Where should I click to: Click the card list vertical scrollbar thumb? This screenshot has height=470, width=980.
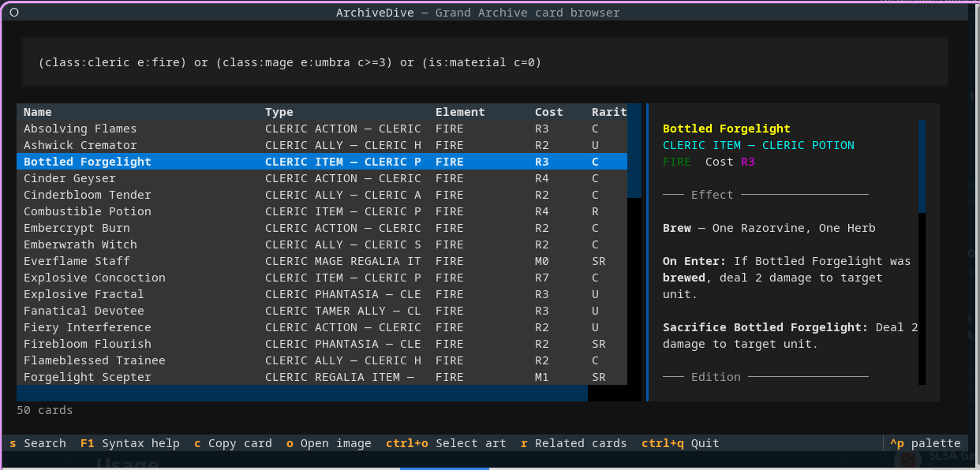[634, 151]
